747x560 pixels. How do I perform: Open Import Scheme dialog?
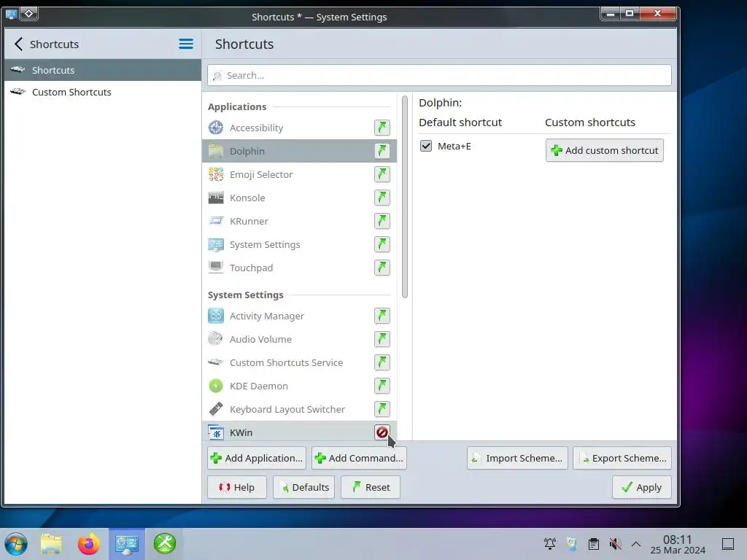point(517,458)
